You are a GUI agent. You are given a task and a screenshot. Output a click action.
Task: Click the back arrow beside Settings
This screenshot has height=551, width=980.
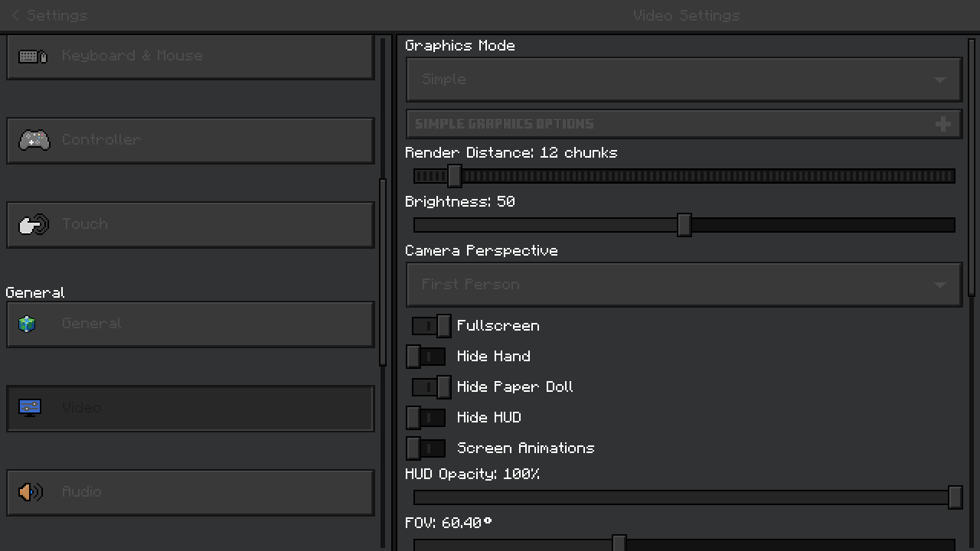pos(15,15)
